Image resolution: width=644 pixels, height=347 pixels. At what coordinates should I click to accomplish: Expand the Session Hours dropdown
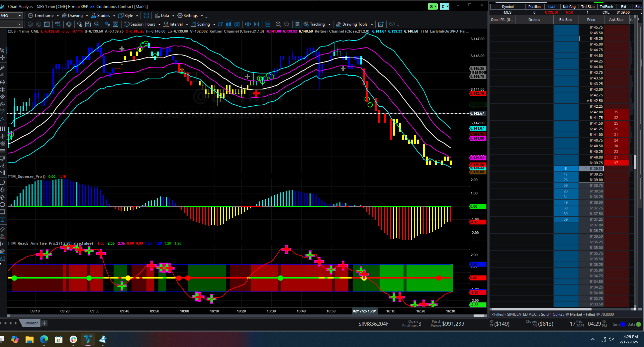click(x=159, y=24)
